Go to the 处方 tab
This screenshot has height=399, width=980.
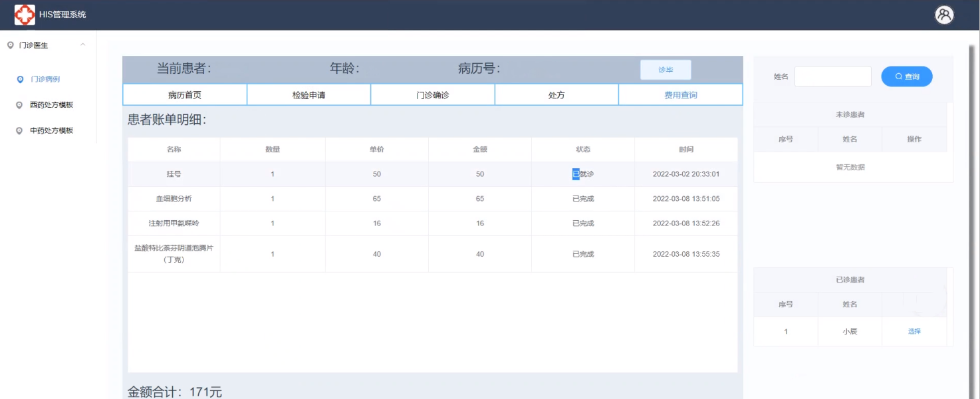556,95
